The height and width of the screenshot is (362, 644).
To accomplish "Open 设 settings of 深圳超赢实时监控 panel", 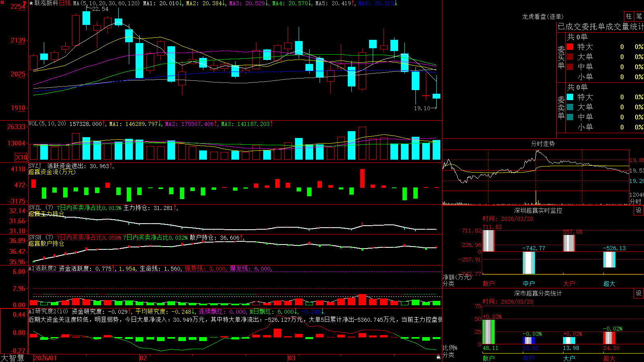I will click(x=639, y=210).
